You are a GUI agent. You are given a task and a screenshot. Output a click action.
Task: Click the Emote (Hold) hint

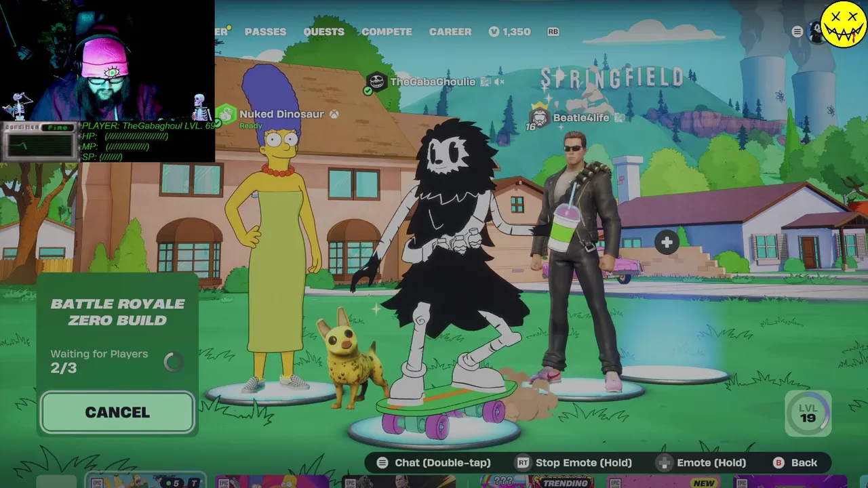coord(701,463)
